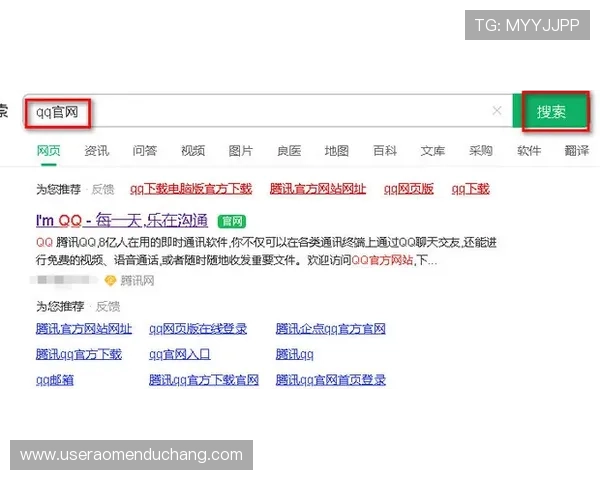Click the red qq网页版 suggestion
600x480 pixels.
click(x=409, y=189)
